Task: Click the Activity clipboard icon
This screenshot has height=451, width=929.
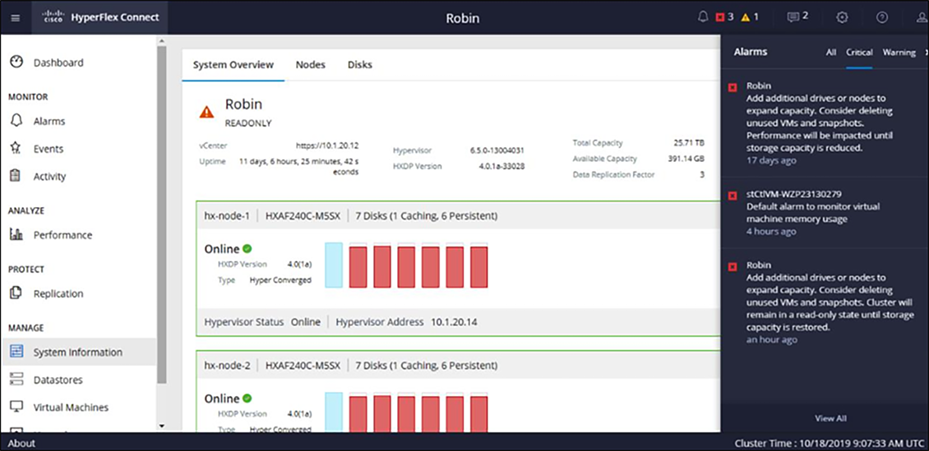Action: 17,176
